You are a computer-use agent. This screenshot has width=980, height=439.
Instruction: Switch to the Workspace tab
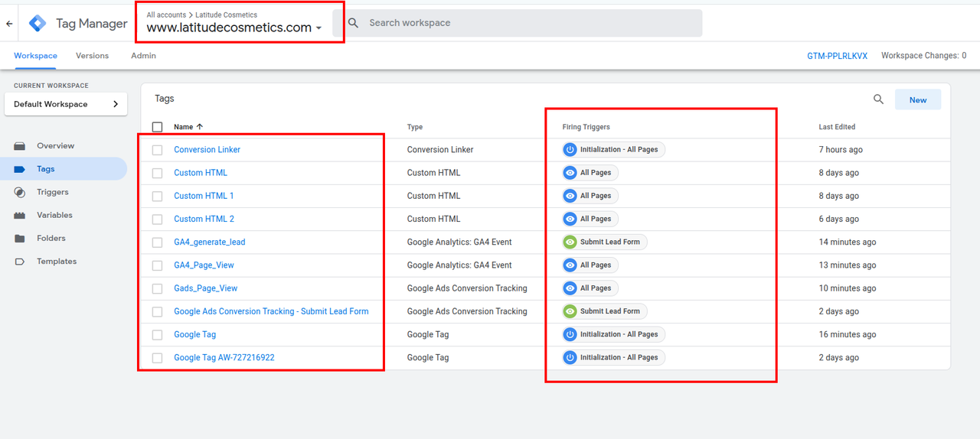pos(35,56)
